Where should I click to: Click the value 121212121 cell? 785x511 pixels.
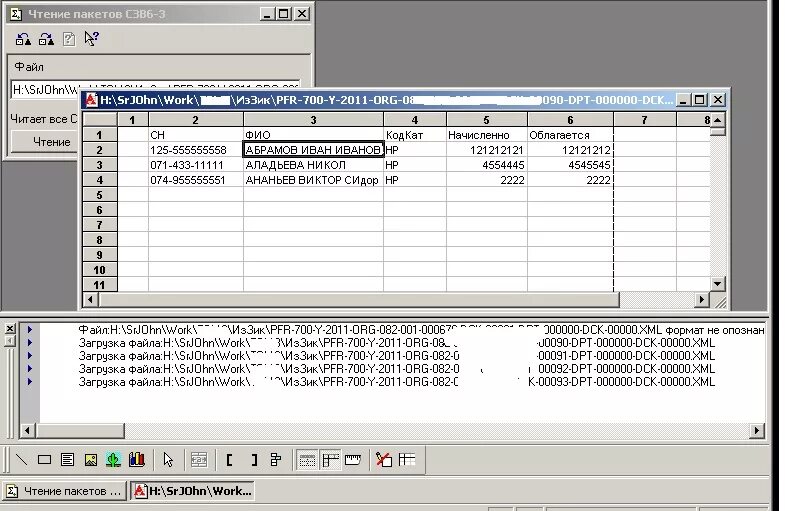[487, 150]
